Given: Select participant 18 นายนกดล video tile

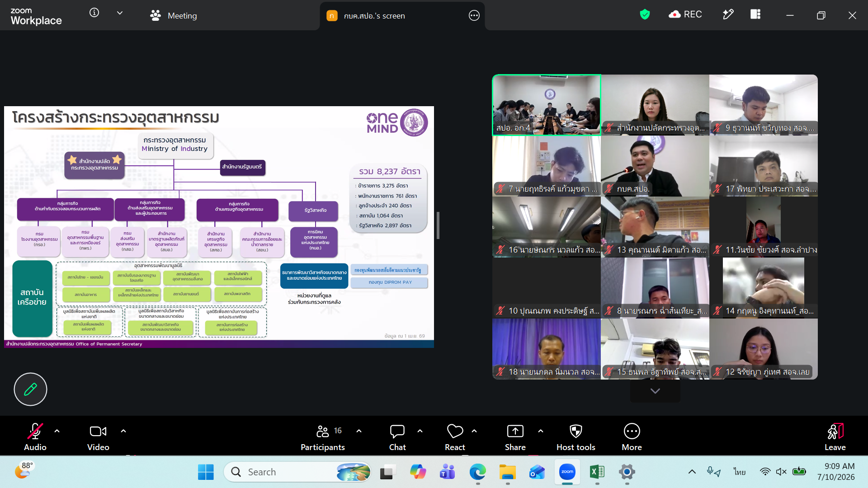Looking at the screenshot, I should (x=547, y=349).
